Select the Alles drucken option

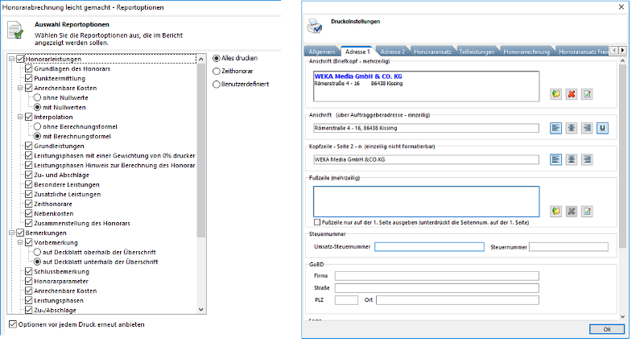coord(217,58)
